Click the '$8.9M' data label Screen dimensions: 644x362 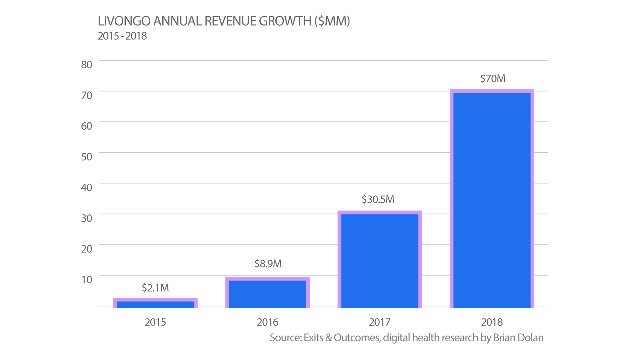(x=268, y=263)
